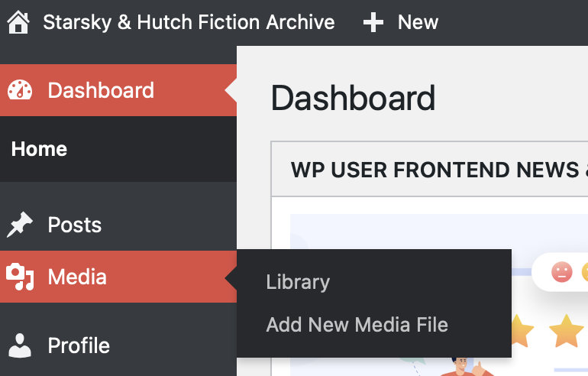This screenshot has width=588, height=376.
Task: Click the red unhappy face emoji
Action: [x=562, y=272]
